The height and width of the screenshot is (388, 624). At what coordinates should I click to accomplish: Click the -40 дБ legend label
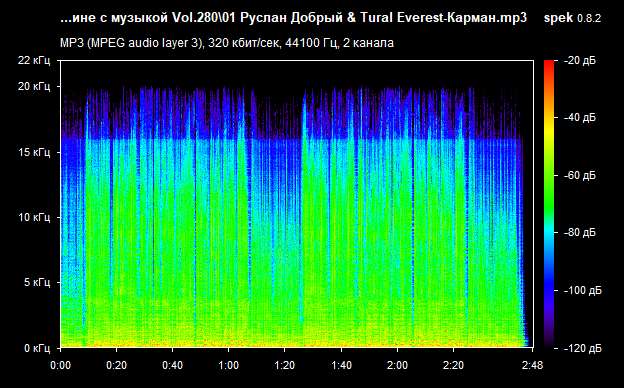580,117
